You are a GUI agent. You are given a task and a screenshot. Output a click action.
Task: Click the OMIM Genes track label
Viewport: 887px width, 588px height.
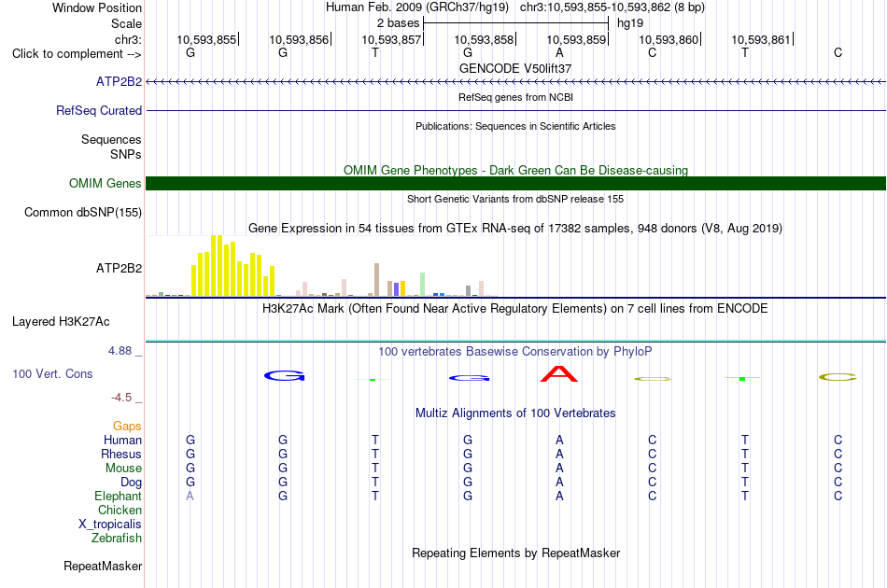click(106, 183)
